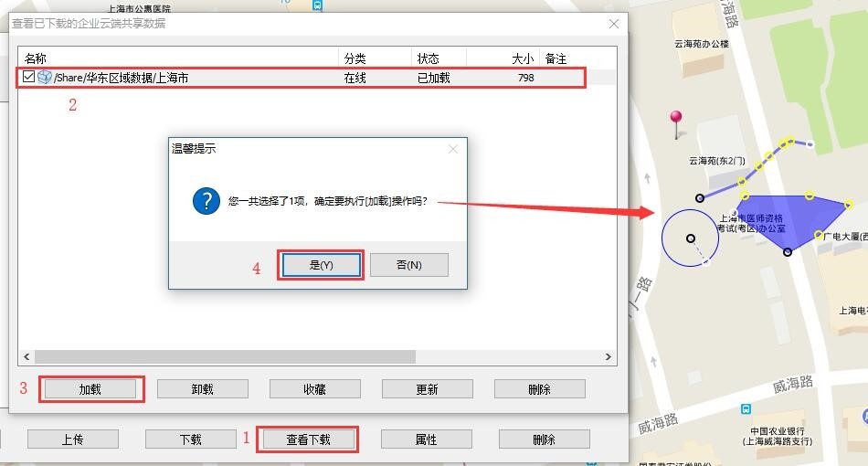
Task: Click the 卸载 button
Action: pyautogui.click(x=202, y=389)
